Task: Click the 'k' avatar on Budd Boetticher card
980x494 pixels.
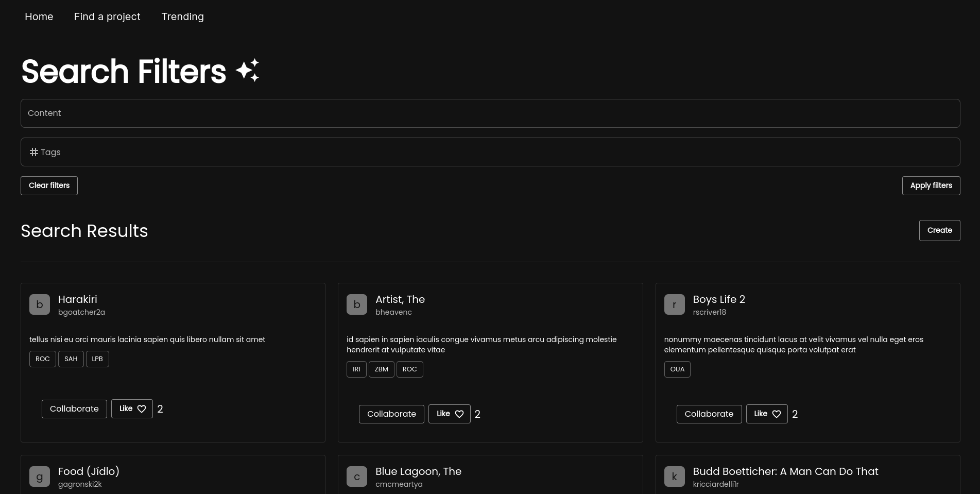Action: coord(675,476)
